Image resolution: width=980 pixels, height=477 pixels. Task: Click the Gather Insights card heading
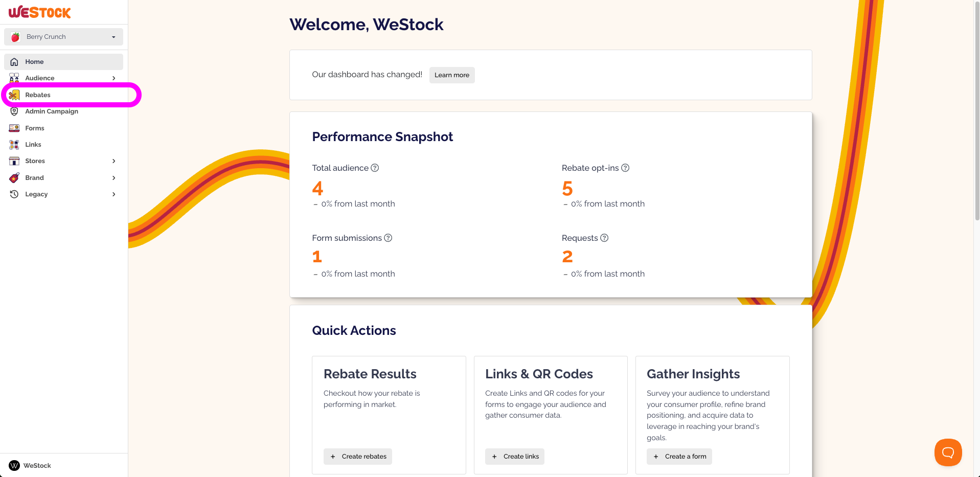pos(693,374)
